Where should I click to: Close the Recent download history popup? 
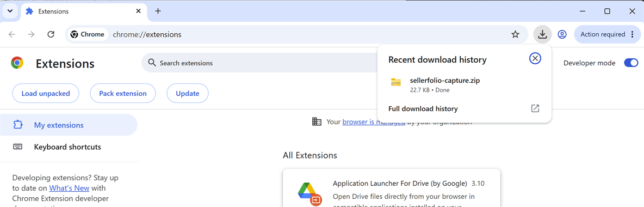point(535,58)
